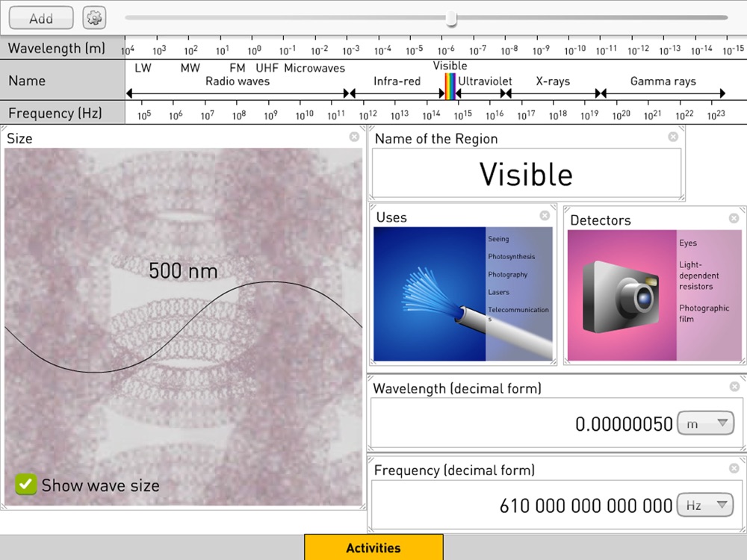Close the Size panel
Image resolution: width=747 pixels, height=560 pixels.
click(x=354, y=137)
